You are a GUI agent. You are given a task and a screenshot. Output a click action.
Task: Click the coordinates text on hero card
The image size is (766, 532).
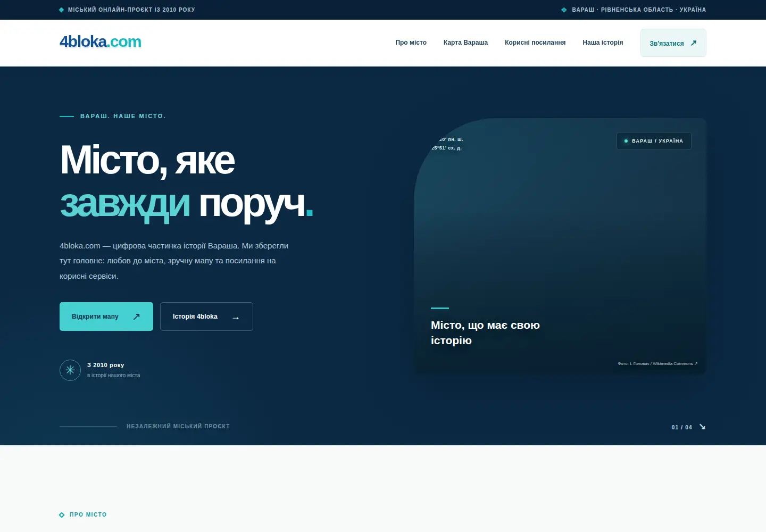(447, 144)
